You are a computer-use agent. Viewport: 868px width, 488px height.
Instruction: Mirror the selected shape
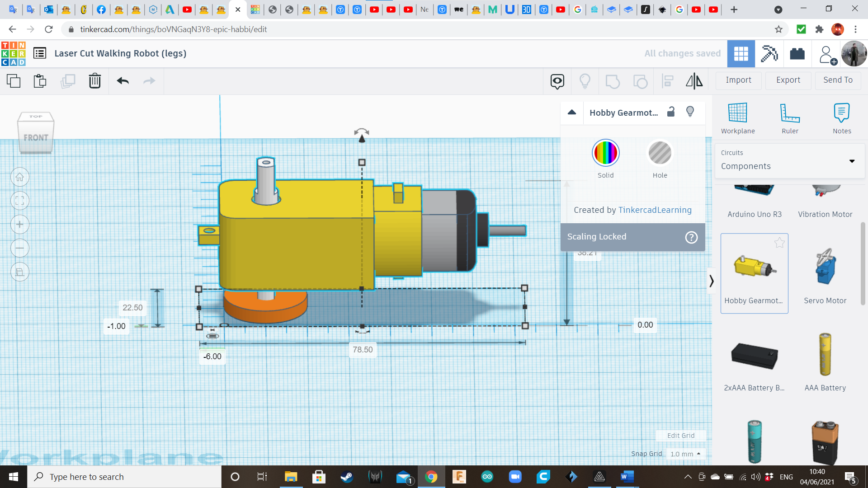coord(694,81)
